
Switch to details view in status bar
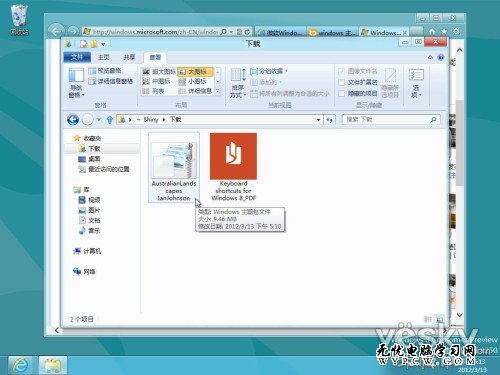[428, 319]
